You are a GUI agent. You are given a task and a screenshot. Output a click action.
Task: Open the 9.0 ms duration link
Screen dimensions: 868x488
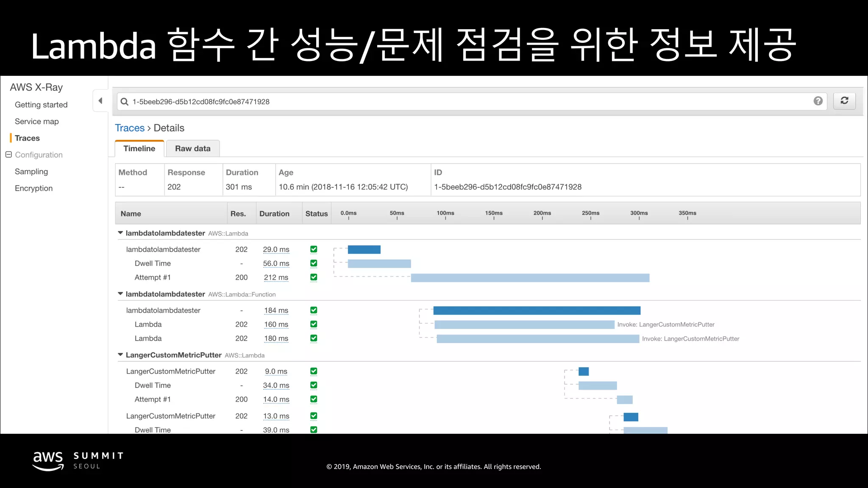tap(276, 372)
